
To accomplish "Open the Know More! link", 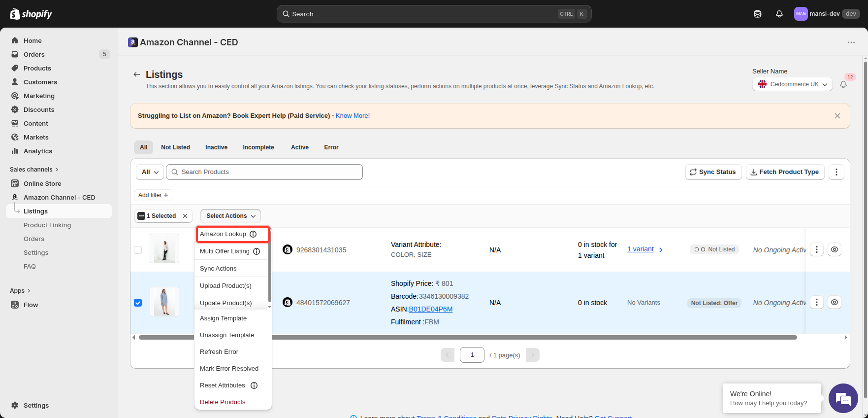I will (x=353, y=116).
